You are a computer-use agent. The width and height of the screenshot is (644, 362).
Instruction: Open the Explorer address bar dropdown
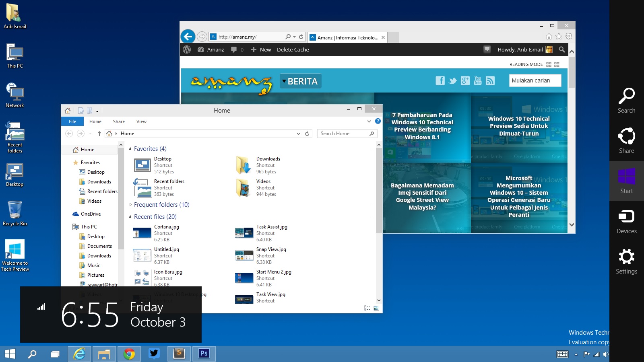[x=298, y=134]
